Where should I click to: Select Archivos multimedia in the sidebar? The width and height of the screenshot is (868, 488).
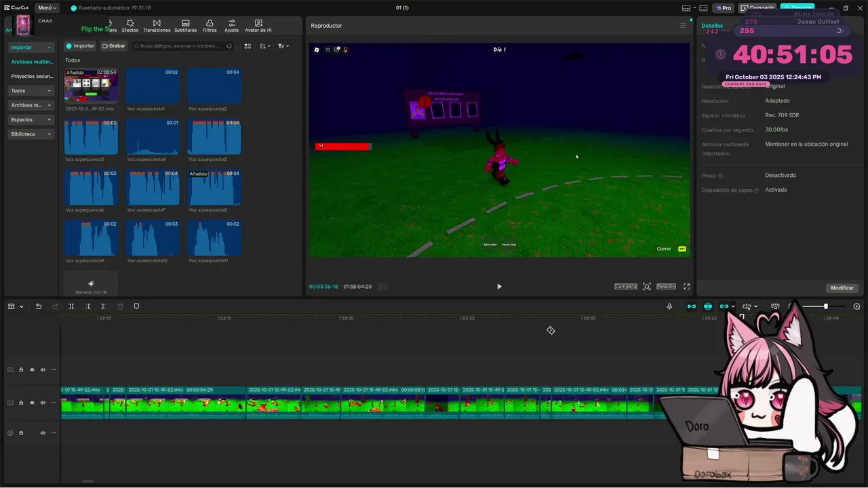pyautogui.click(x=32, y=62)
